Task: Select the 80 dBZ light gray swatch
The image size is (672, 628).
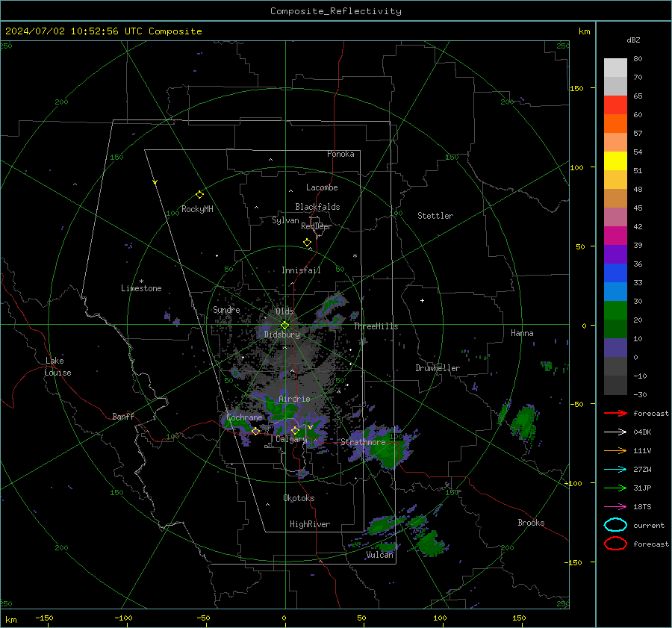Action: [615, 67]
